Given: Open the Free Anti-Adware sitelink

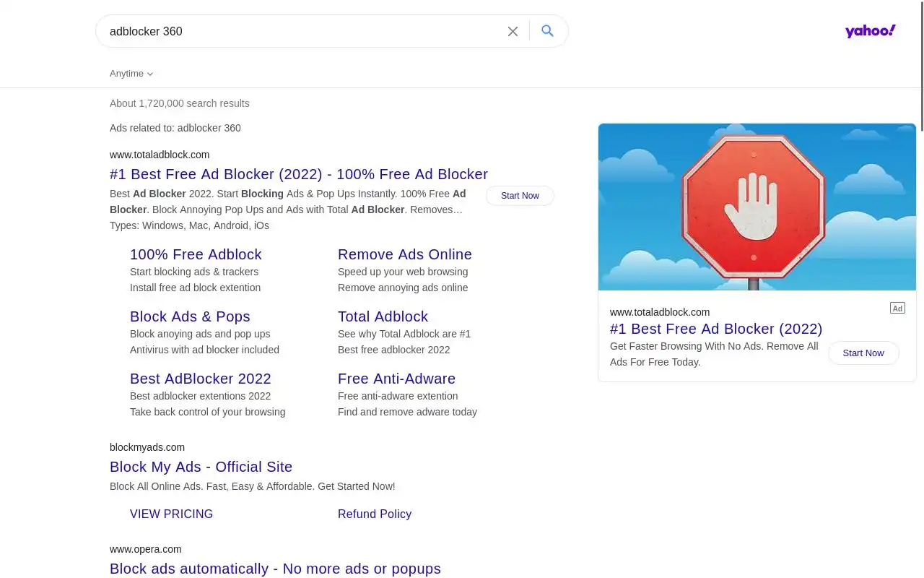Looking at the screenshot, I should coord(396,379).
